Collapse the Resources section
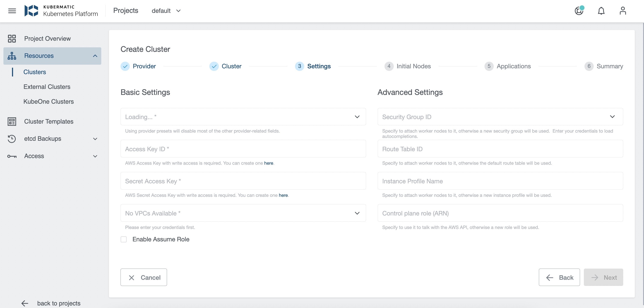This screenshot has height=308, width=644. click(95, 56)
